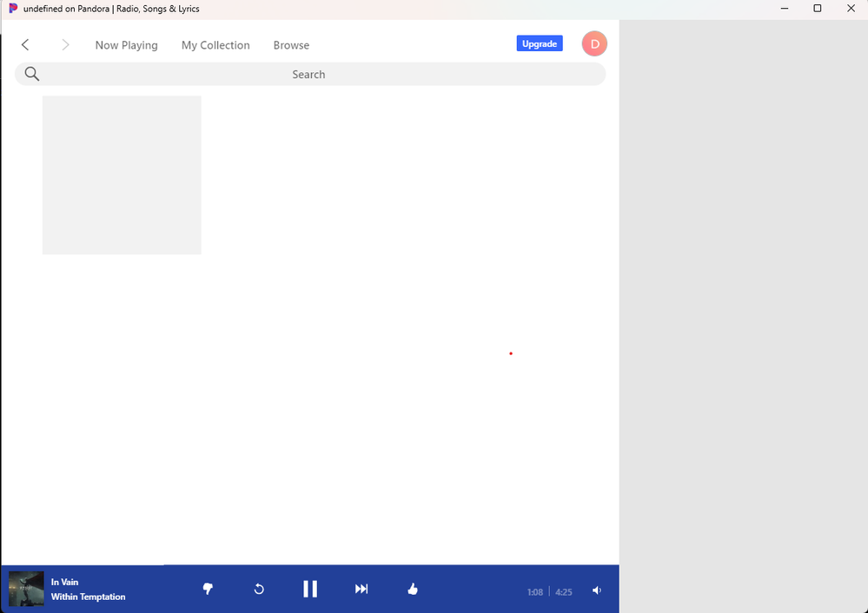Click the magnifying glass search icon
This screenshot has height=613, width=868.
(32, 74)
